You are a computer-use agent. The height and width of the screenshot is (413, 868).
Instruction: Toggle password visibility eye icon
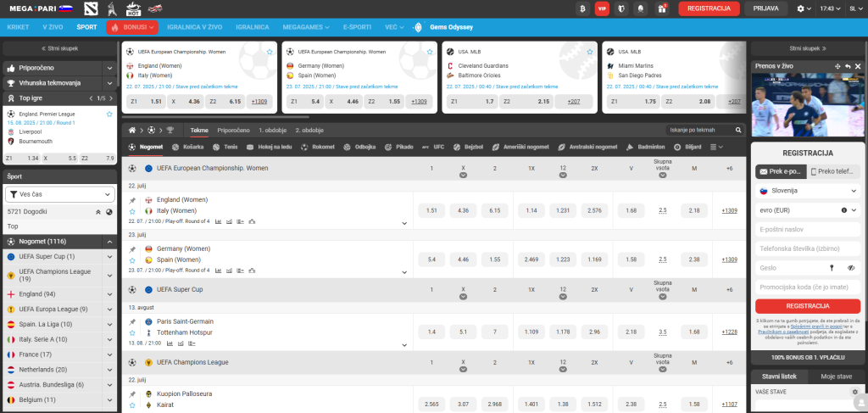[x=851, y=268]
